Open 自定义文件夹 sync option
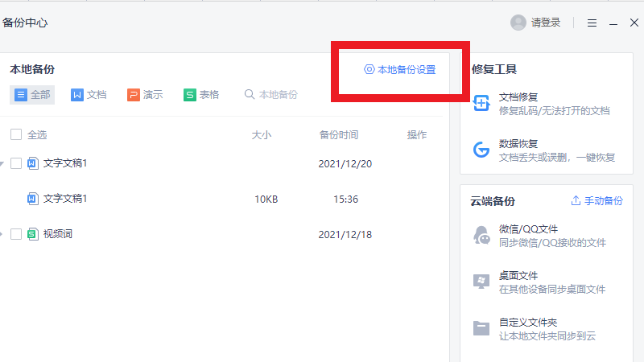This screenshot has height=362, width=644. (535, 329)
